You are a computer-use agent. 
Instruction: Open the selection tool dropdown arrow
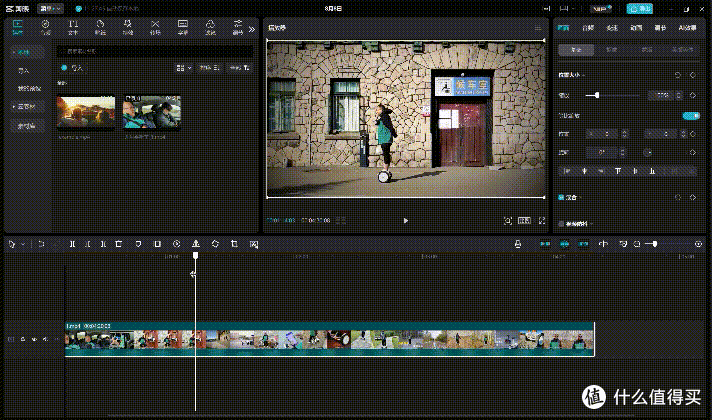click(x=23, y=244)
